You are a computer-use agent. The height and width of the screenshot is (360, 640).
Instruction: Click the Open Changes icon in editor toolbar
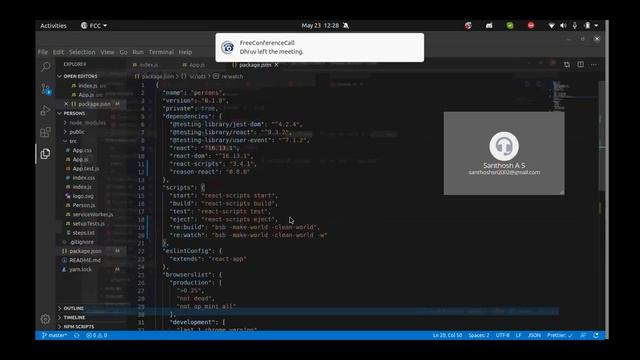(x=567, y=64)
